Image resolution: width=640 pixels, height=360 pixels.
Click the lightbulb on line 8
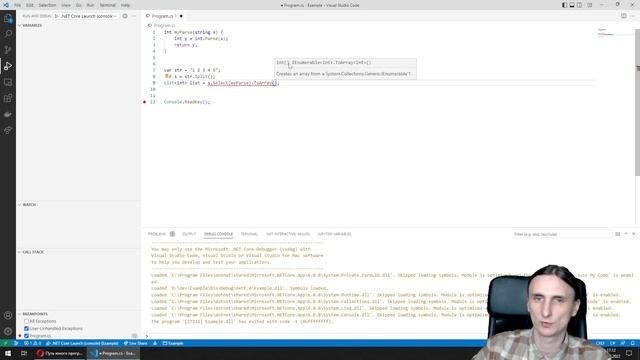point(167,76)
